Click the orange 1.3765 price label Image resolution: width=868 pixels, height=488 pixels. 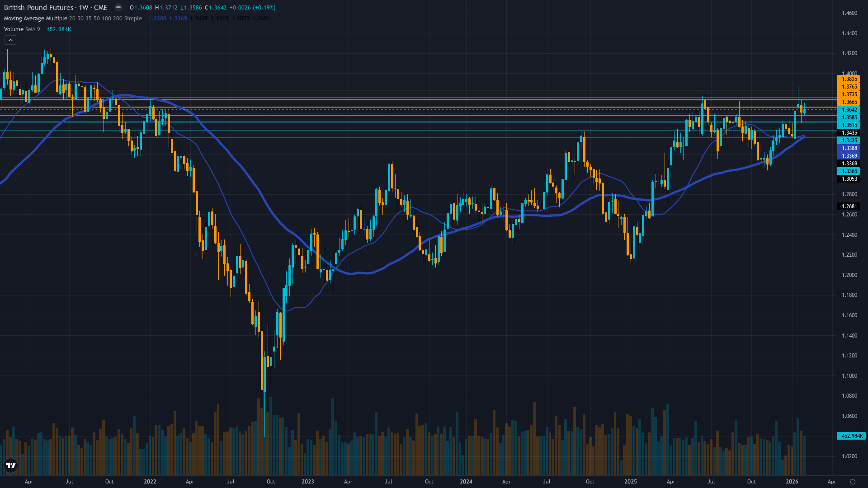tap(849, 87)
